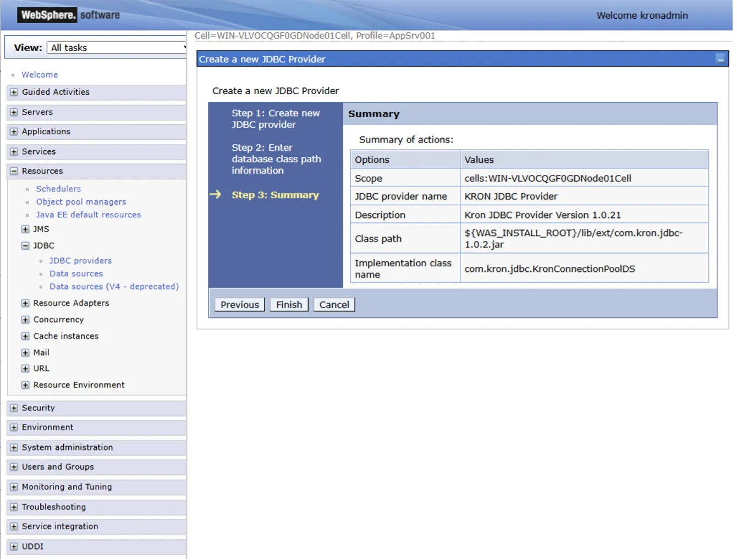Click the KRON JDBC Provider value cell
This screenshot has height=560, width=737.
pos(584,196)
